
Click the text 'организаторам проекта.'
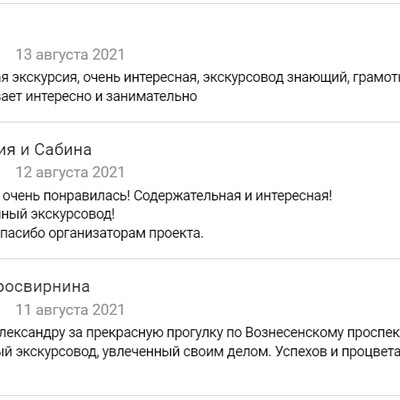click(x=126, y=233)
